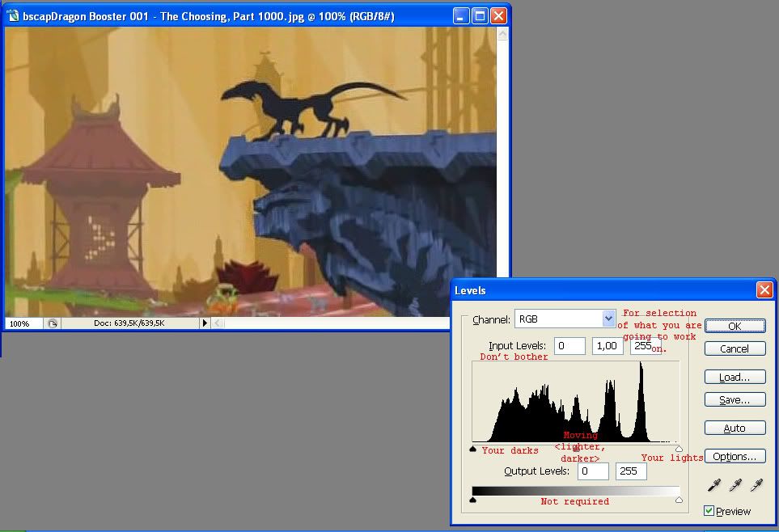Click the input shadows black slider

point(472,449)
